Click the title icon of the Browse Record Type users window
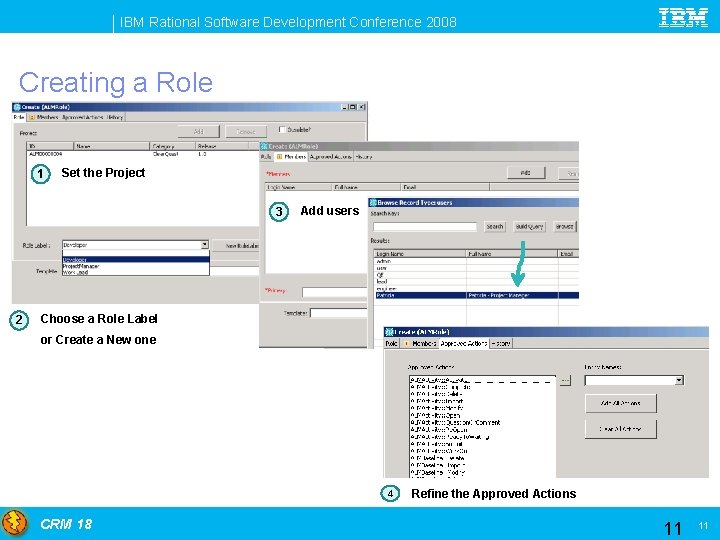This screenshot has width=720, height=540. click(x=373, y=202)
